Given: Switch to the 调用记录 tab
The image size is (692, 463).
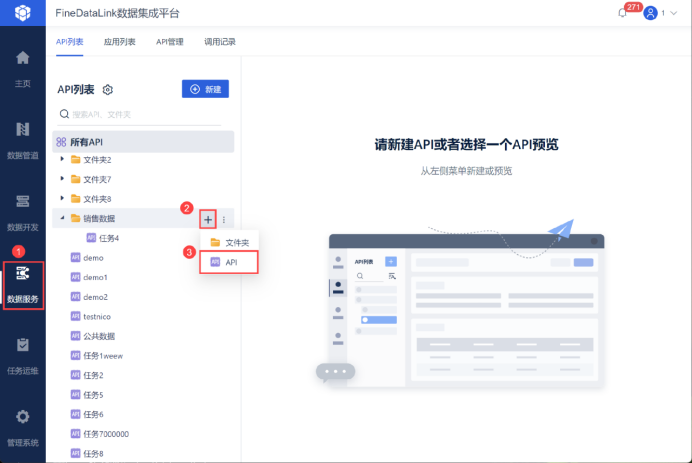Looking at the screenshot, I should point(220,42).
